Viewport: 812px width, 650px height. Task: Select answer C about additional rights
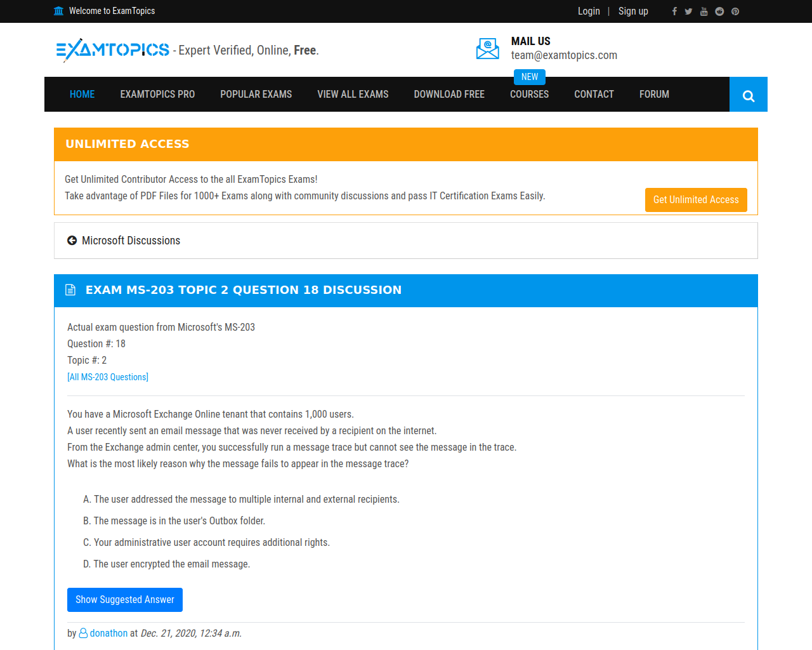pos(206,543)
